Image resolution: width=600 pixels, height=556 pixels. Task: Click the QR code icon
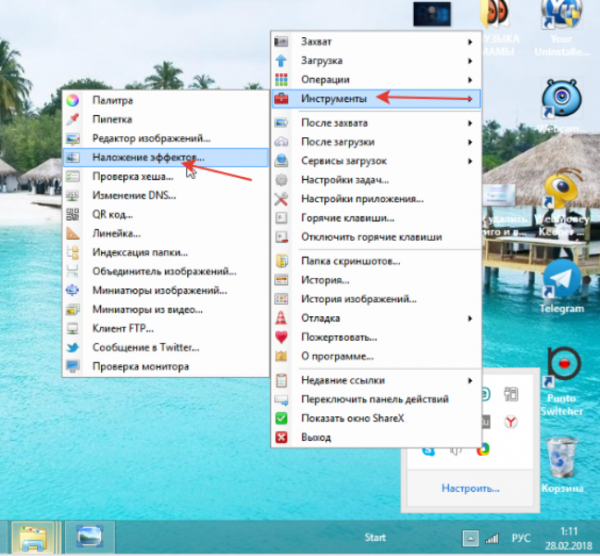click(72, 214)
